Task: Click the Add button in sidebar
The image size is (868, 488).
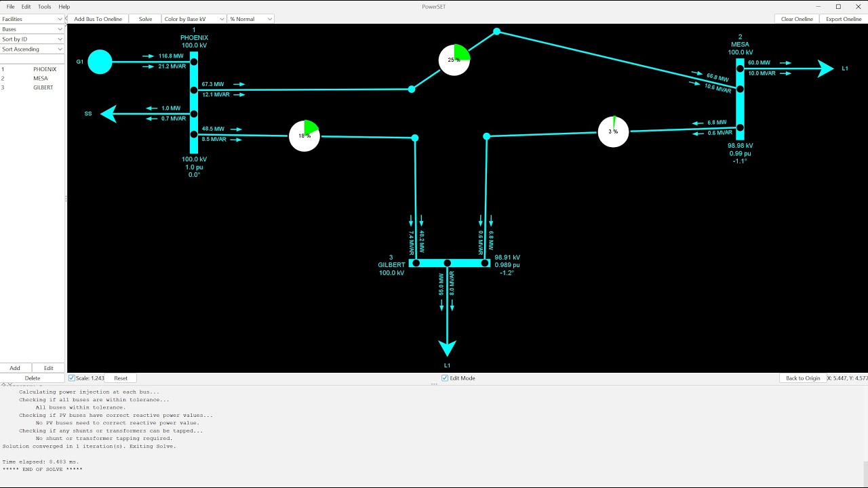Action: 15,368
